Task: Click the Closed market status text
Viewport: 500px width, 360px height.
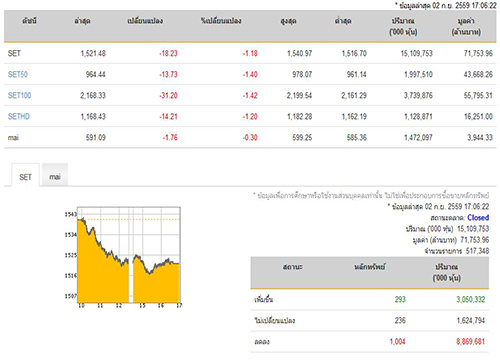Action: 478,218
